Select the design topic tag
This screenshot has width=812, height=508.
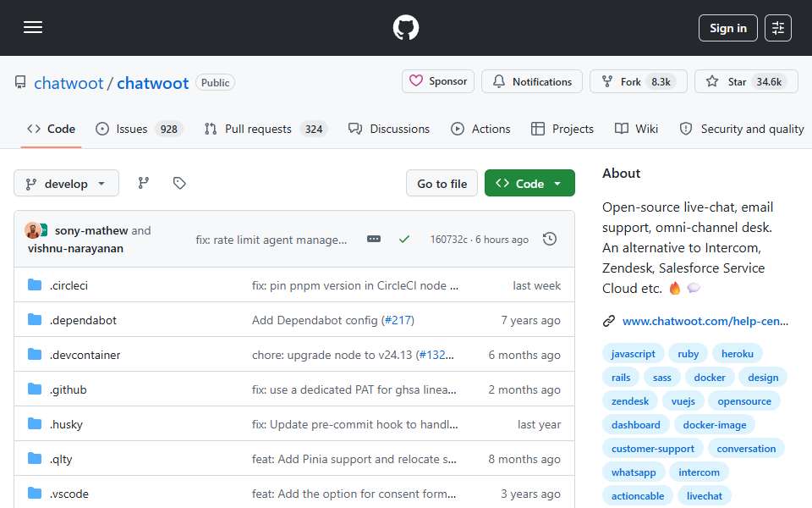click(x=763, y=378)
